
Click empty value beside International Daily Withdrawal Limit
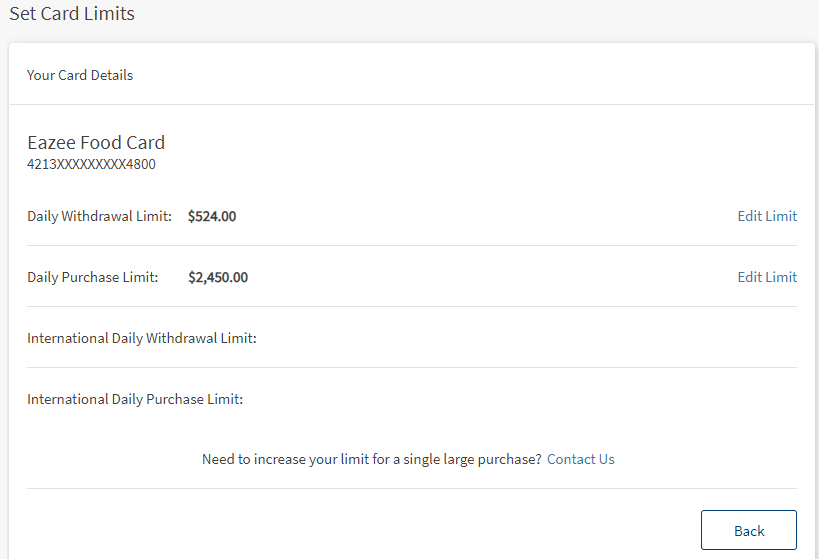(500, 338)
